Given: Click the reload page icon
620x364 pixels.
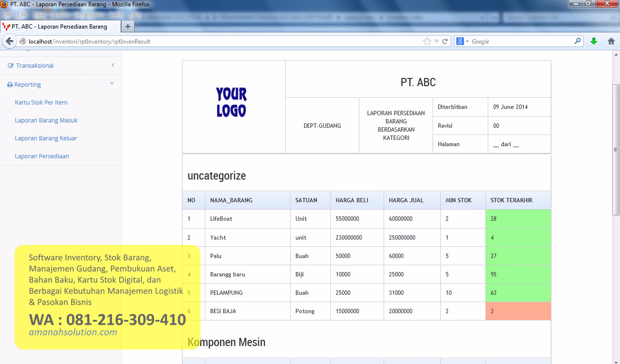Looking at the screenshot, I should [x=445, y=41].
